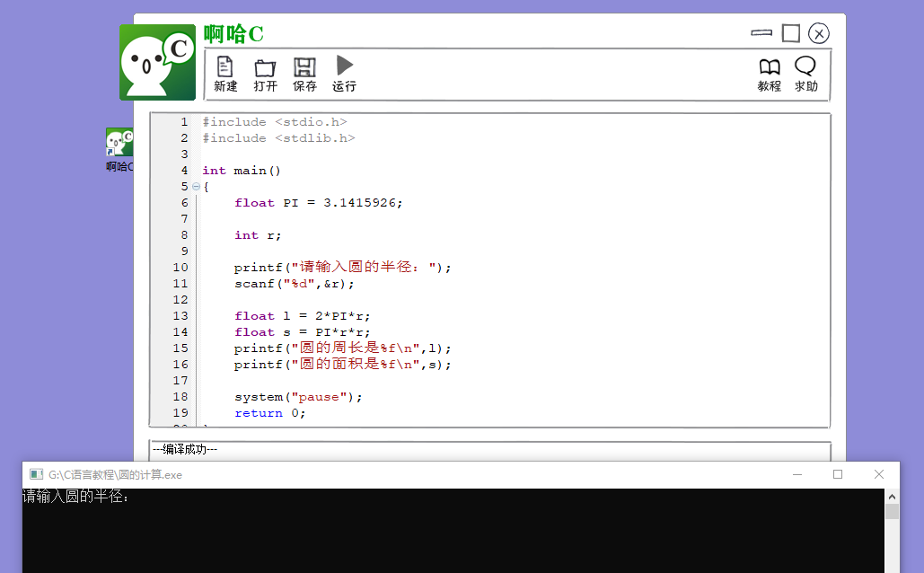Click the 'int r;' declaration line
924x573 pixels.
point(258,235)
